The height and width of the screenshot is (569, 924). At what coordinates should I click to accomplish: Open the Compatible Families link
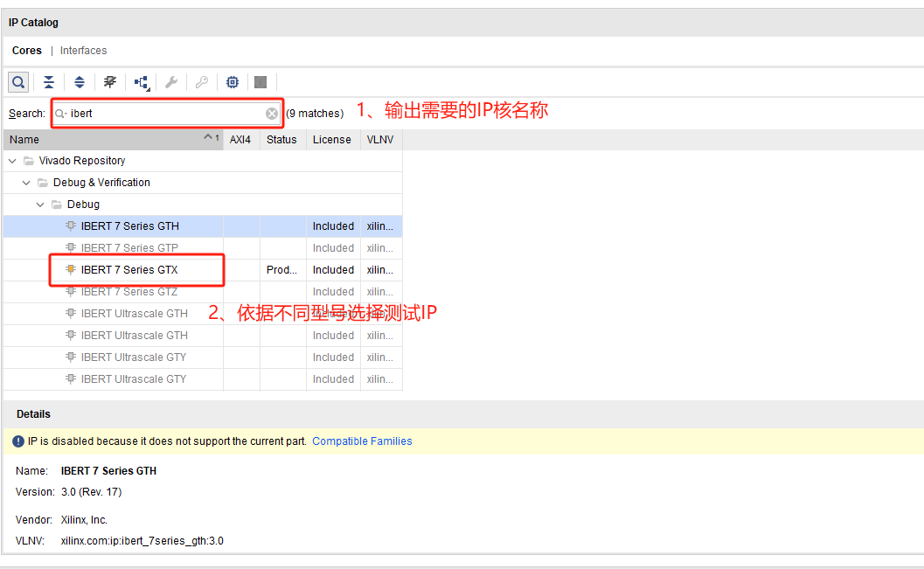362,441
